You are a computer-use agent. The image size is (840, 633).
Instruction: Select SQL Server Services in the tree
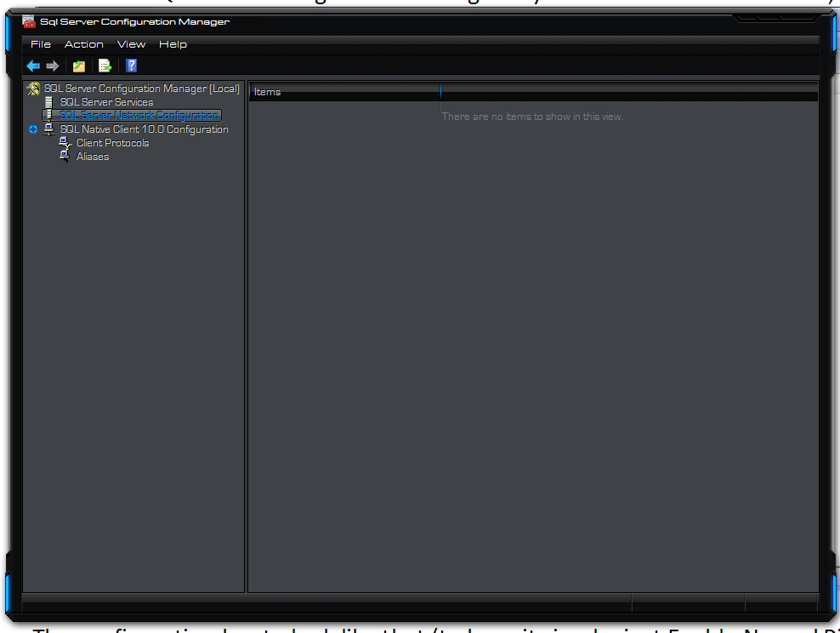(106, 102)
